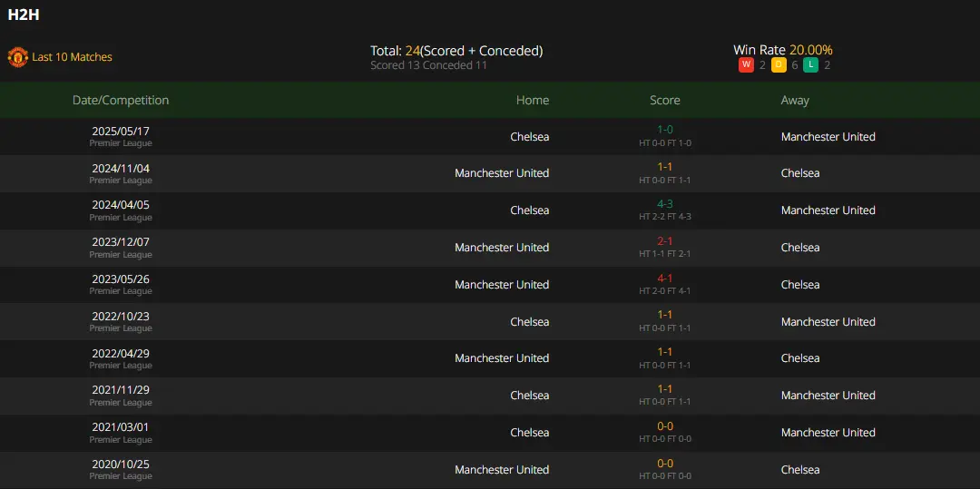The image size is (980, 489).
Task: Select the Last 10 Matches label
Action: 72,57
